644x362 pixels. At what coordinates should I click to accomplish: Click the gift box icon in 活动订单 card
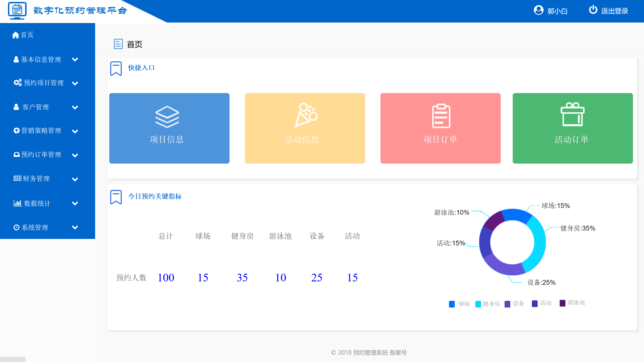[573, 114]
